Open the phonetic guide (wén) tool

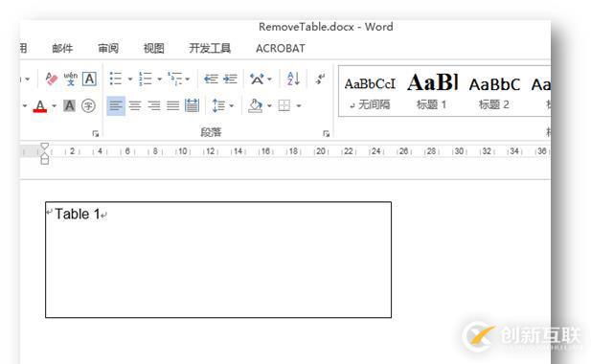(71, 80)
